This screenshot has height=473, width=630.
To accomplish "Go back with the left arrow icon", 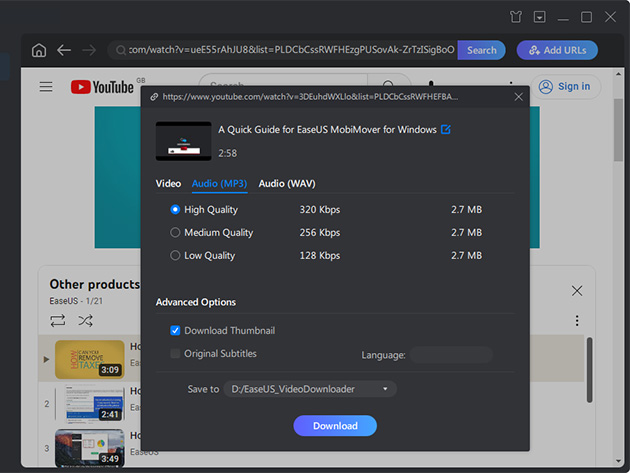I will pos(64,50).
